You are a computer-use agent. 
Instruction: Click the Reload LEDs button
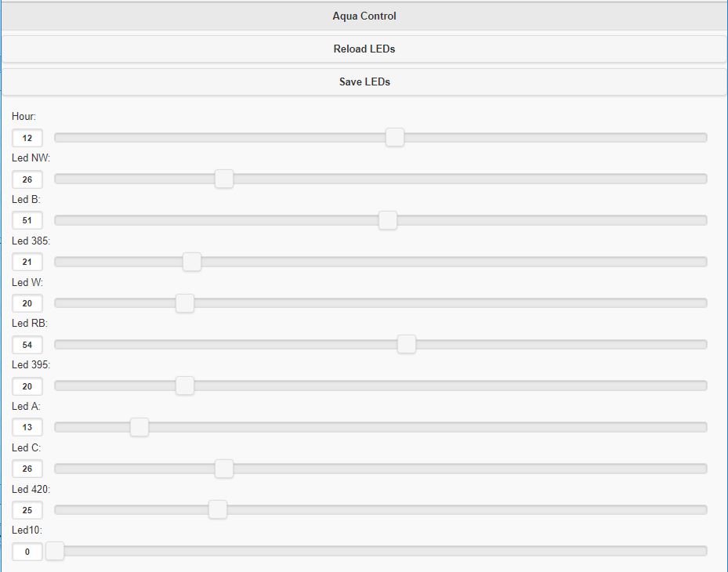click(364, 49)
